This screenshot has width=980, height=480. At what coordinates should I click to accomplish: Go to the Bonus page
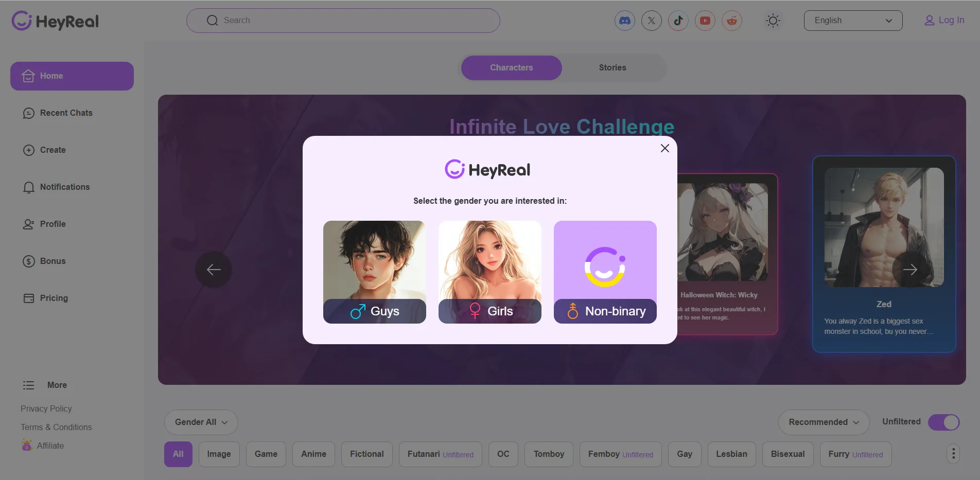[54, 261]
